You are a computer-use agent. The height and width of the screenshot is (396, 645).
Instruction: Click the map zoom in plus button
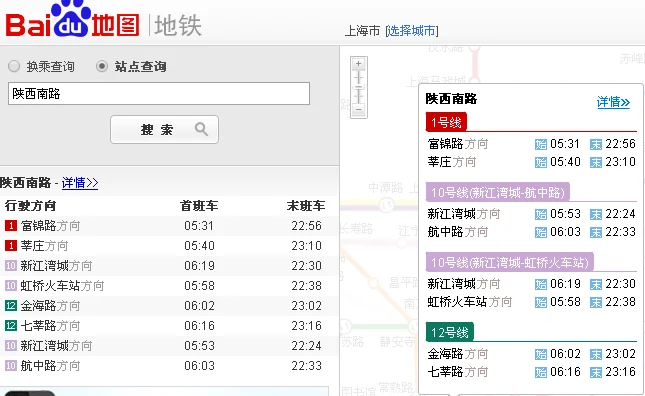tap(358, 64)
